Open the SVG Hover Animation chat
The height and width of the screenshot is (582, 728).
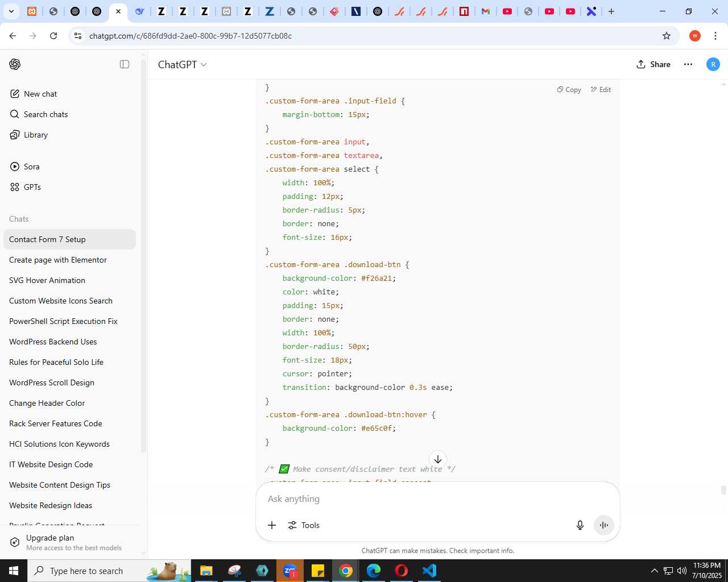click(69, 280)
